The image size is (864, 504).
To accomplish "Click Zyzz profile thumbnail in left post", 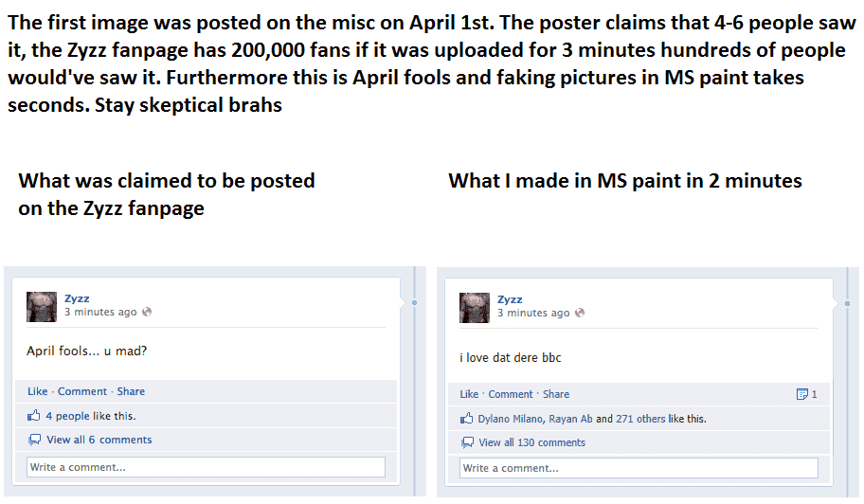I will click(42, 306).
